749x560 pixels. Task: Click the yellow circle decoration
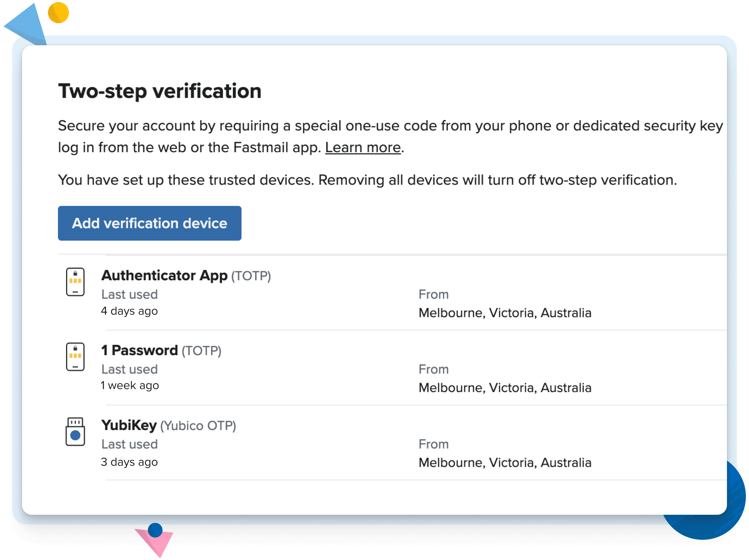(x=58, y=13)
